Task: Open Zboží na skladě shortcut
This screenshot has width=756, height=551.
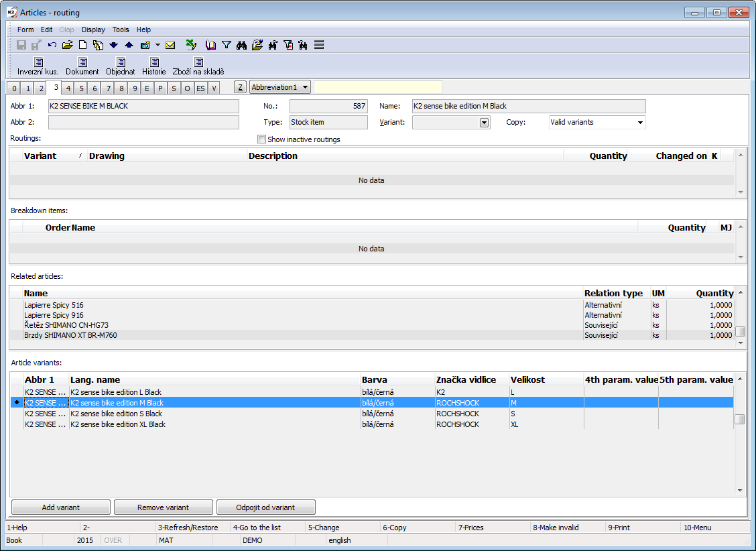Action: point(198,66)
